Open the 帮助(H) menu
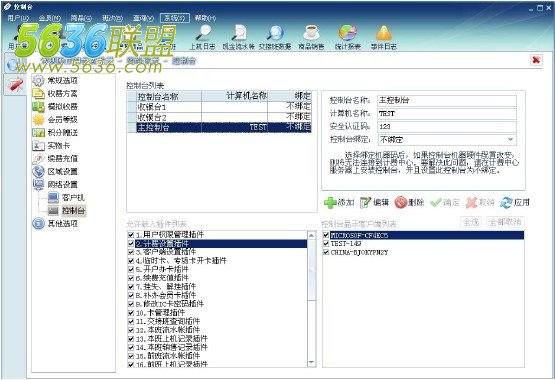 [205, 18]
